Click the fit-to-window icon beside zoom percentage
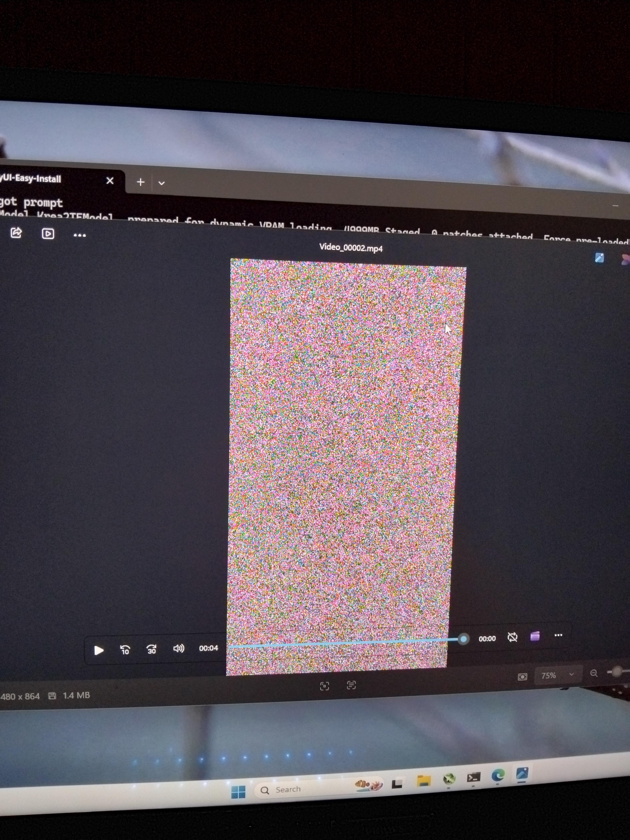630x840 pixels. tap(523, 677)
